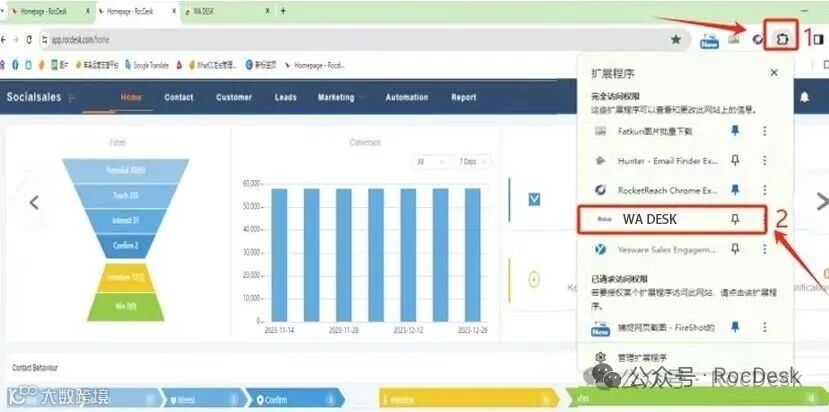Unpin the FireShot extension

click(735, 327)
